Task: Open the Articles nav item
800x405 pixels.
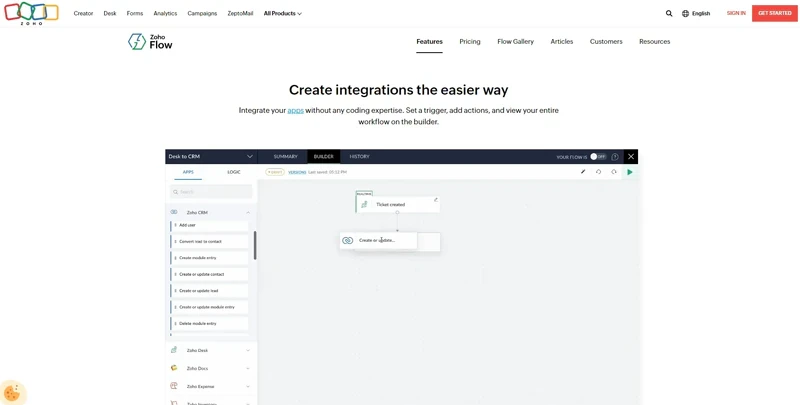Action: point(562,42)
